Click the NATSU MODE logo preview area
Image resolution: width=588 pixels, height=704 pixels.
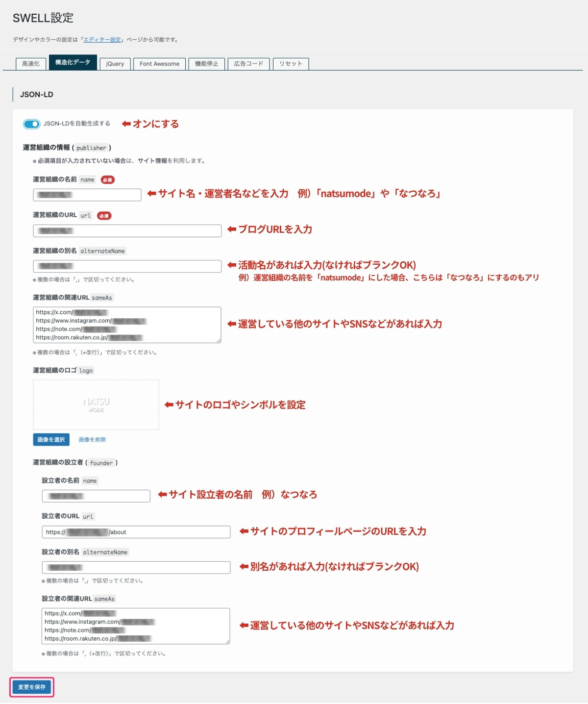(96, 404)
